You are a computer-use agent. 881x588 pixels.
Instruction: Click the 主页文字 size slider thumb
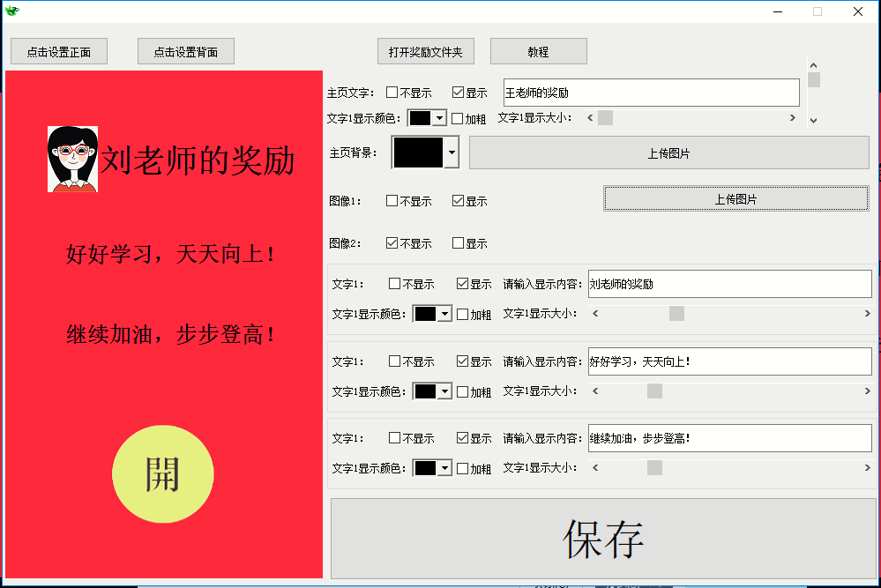point(605,117)
